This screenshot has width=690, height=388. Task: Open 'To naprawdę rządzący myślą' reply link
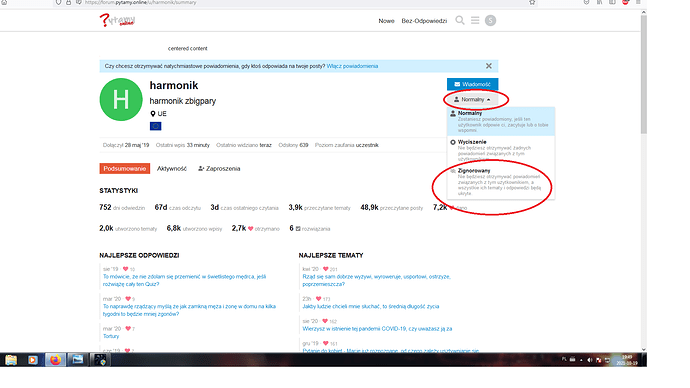(189, 310)
